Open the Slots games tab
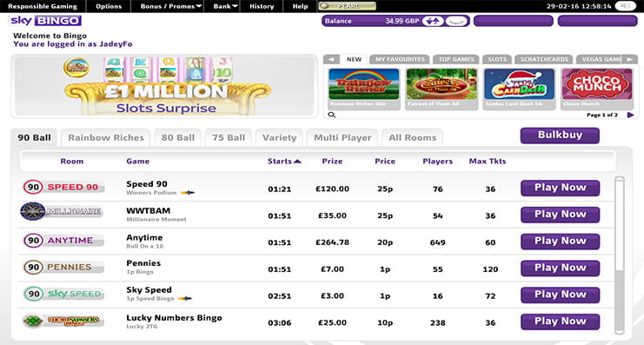The image size is (644, 345). coord(497,59)
